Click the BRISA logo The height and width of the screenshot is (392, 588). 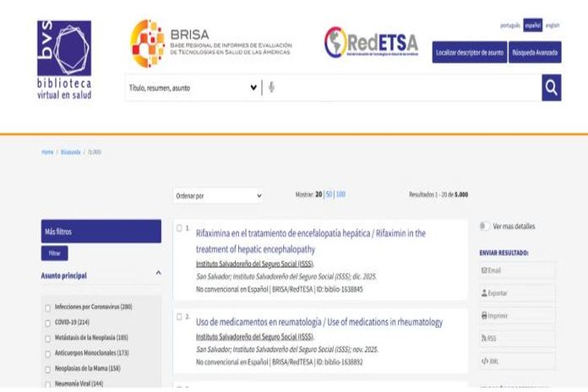coord(210,44)
